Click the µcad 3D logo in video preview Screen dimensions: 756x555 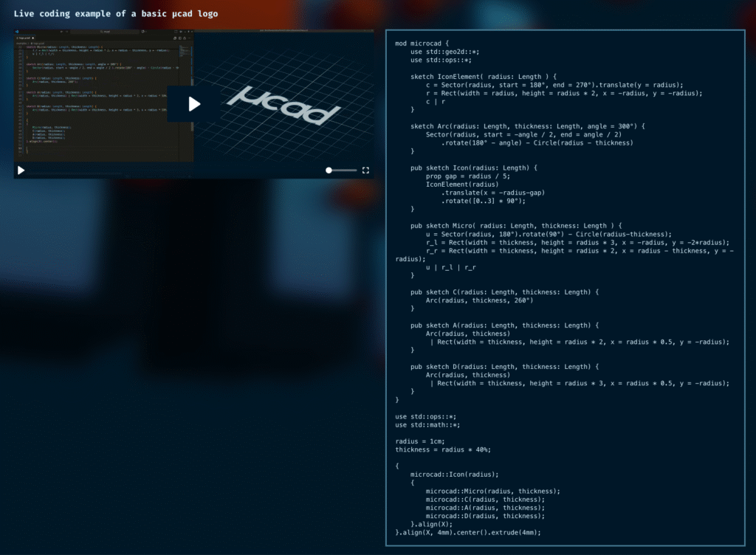[284, 104]
